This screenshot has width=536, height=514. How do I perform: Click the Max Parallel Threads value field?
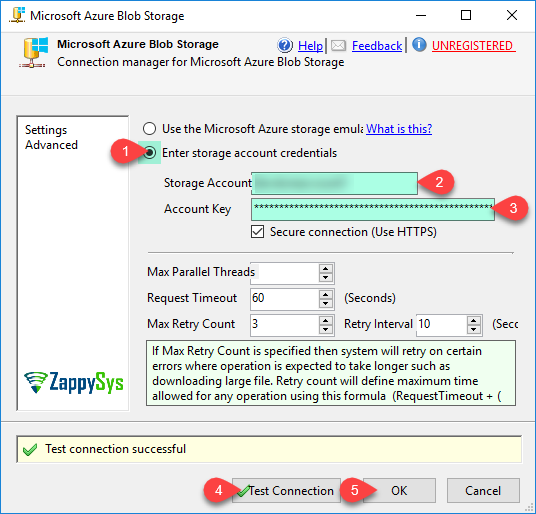(x=285, y=273)
